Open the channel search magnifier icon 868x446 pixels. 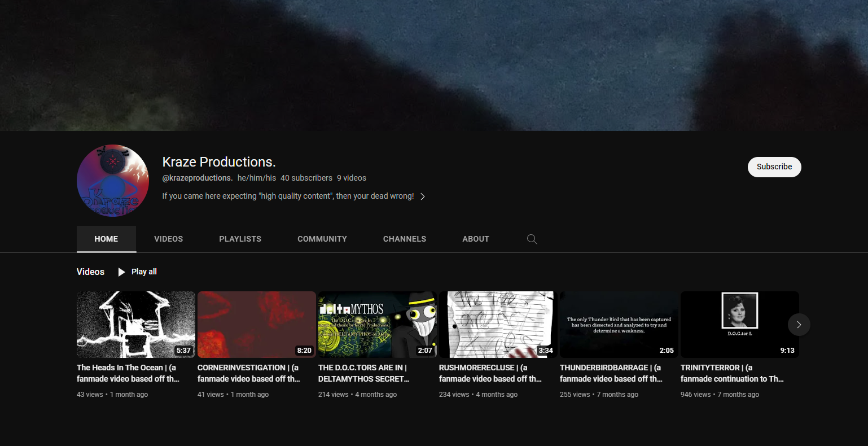532,239
